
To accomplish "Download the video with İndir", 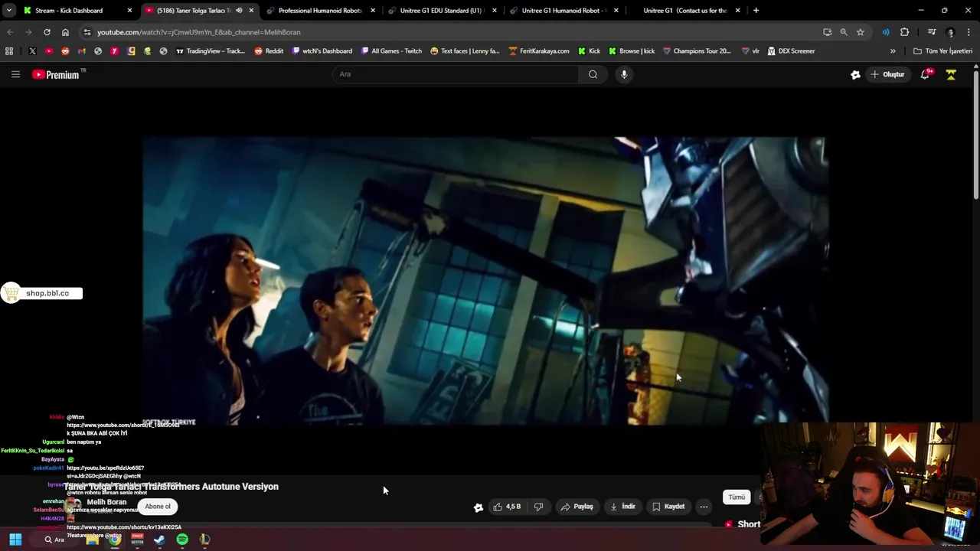I will [x=622, y=507].
